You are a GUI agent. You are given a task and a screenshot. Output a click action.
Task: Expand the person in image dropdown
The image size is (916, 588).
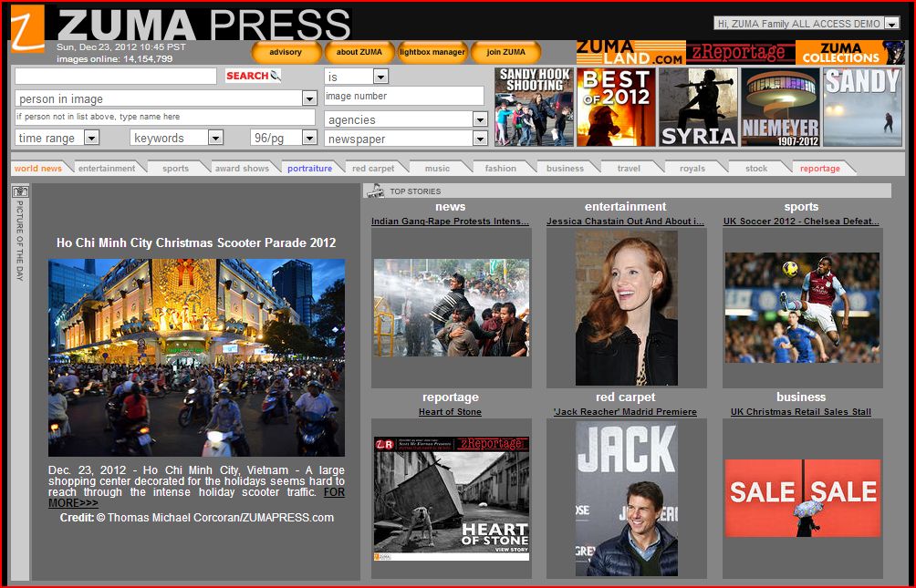tap(309, 98)
